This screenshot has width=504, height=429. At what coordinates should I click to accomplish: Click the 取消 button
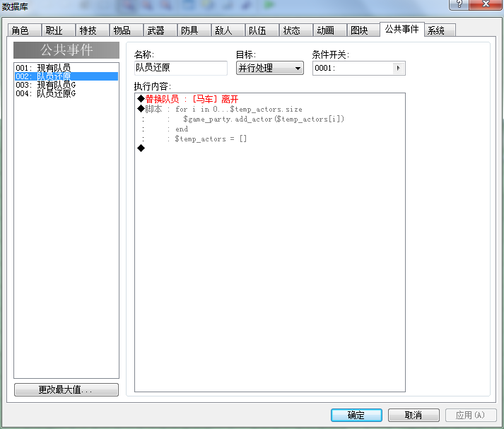pos(414,415)
